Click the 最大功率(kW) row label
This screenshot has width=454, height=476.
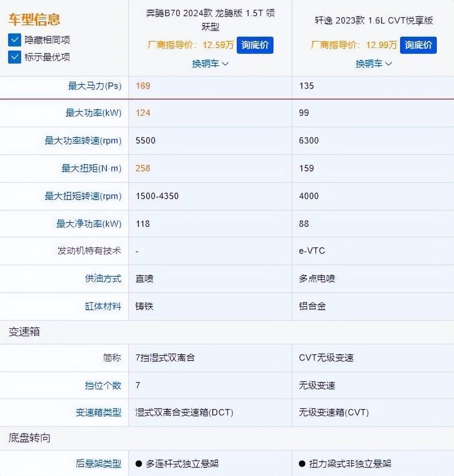94,113
